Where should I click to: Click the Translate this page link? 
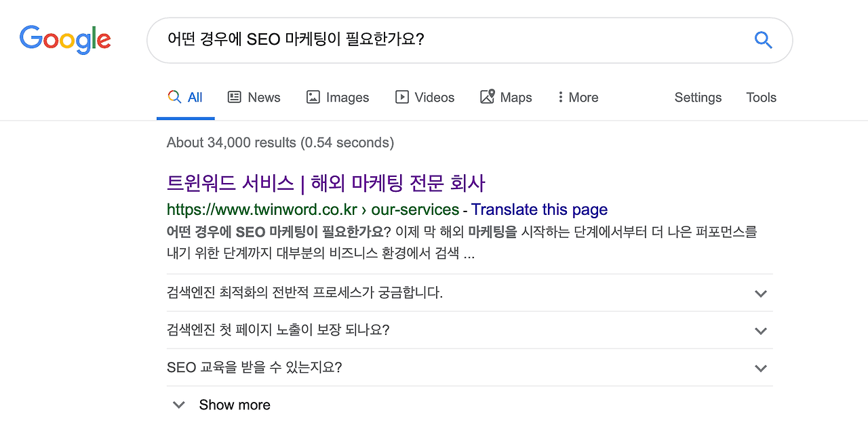pos(539,209)
